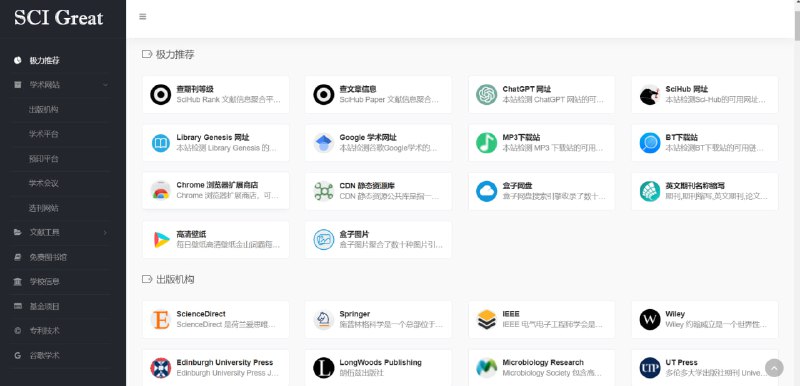Click the 高清壁纸 colorful play icon
The height and width of the screenshot is (386, 800).
[x=161, y=240]
